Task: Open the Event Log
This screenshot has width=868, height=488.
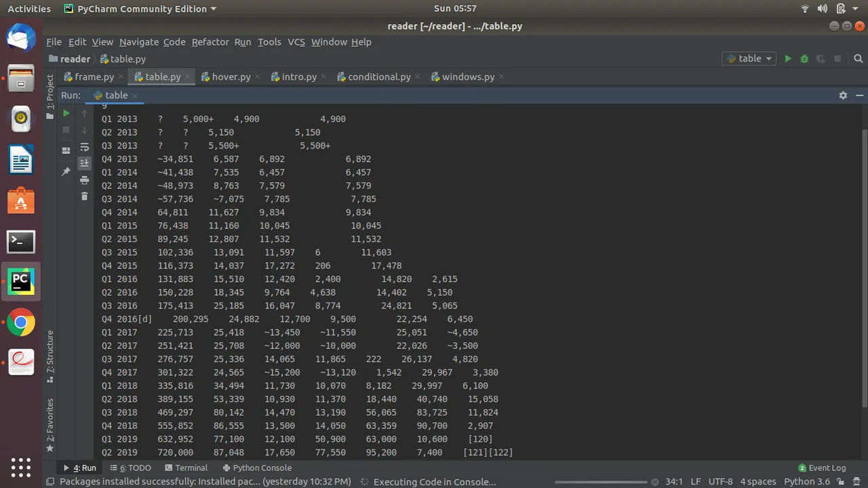Action: (x=822, y=468)
